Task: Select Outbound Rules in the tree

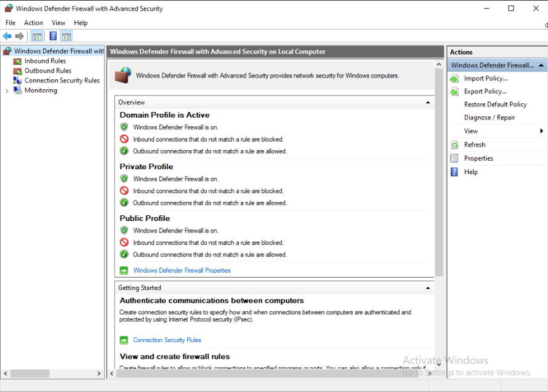Action: pos(48,71)
